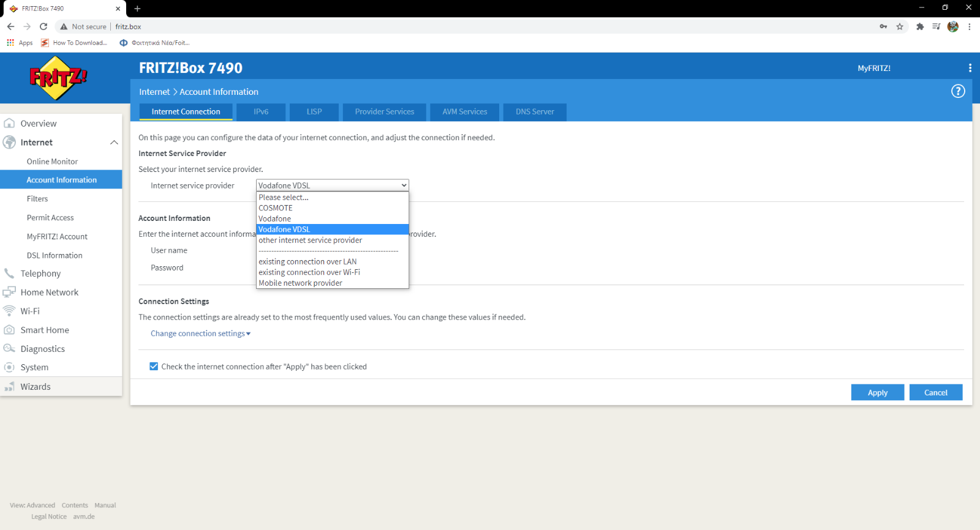Switch to the AVM Services tab
The image size is (980, 530).
[x=465, y=112]
